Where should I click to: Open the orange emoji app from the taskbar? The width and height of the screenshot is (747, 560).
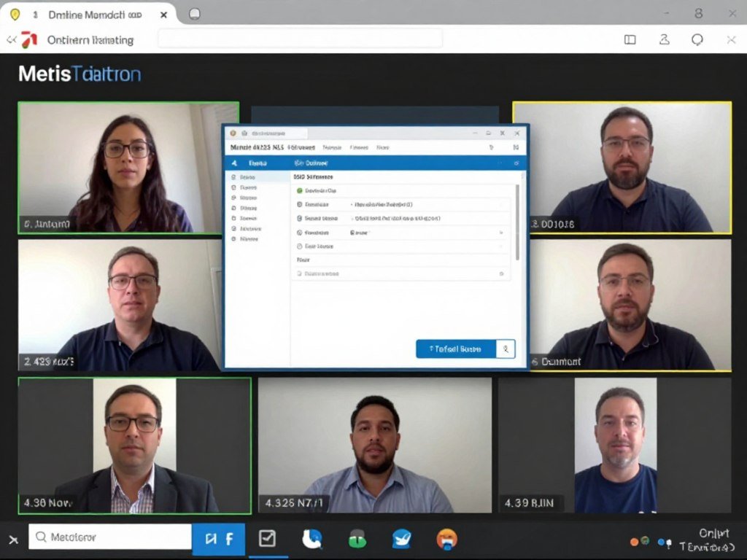click(446, 540)
